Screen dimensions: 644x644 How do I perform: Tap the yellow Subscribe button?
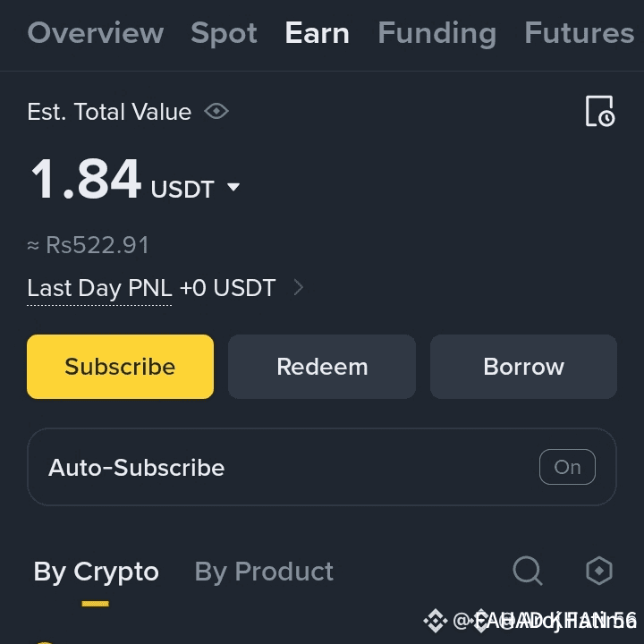pyautogui.click(x=121, y=367)
